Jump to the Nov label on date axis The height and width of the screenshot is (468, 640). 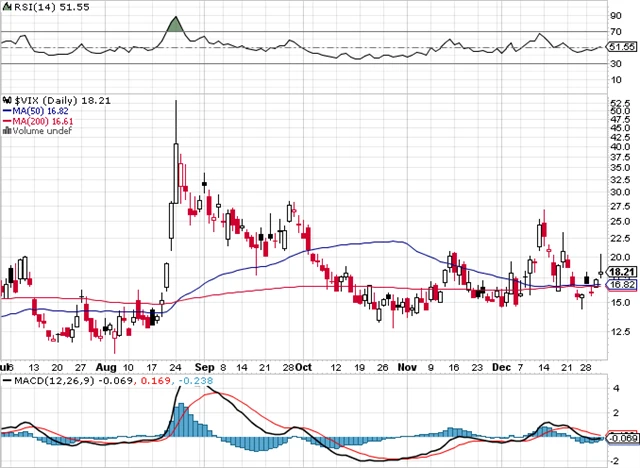click(407, 367)
